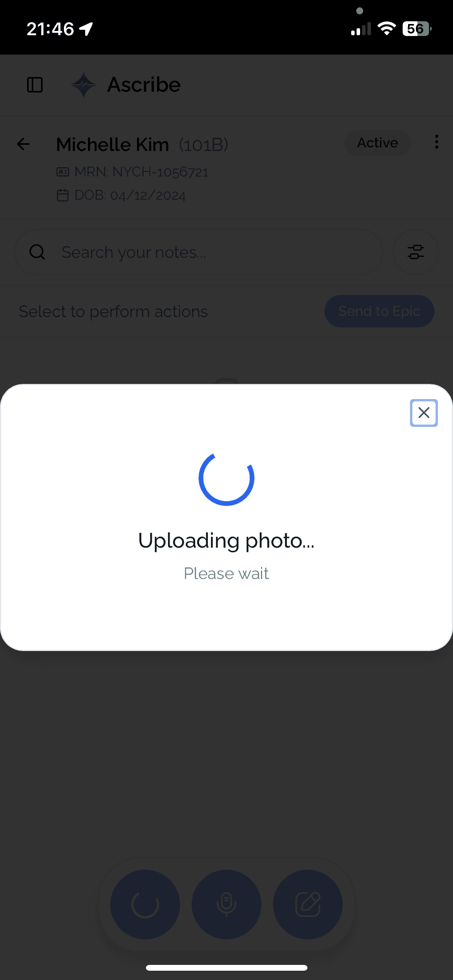The image size is (453, 980).
Task: Tap the Select to perform actions label
Action: tap(113, 312)
